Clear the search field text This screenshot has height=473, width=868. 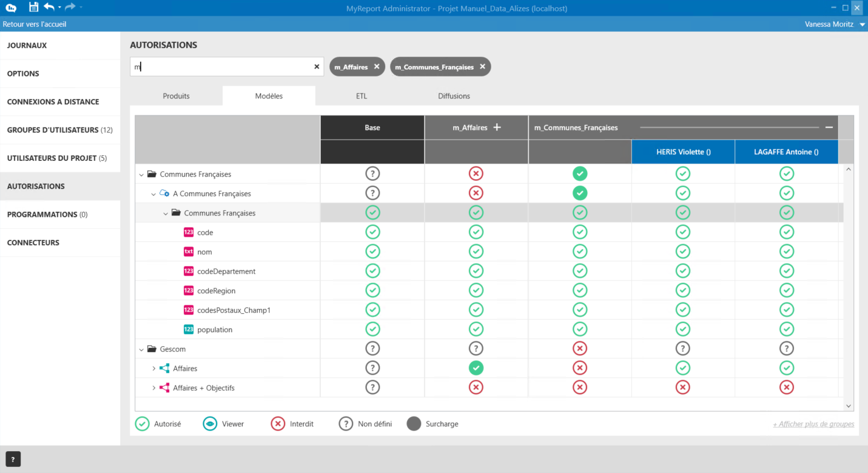pos(317,67)
